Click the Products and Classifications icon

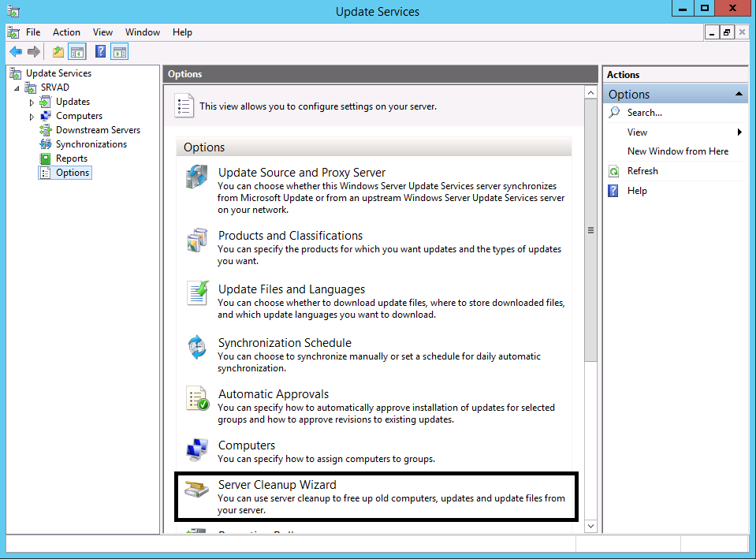coord(197,240)
